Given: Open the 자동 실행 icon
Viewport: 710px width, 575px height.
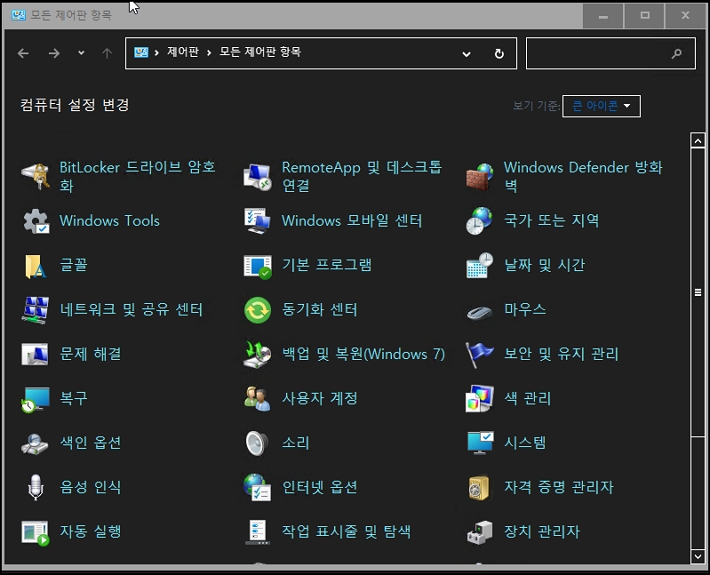Looking at the screenshot, I should click(35, 533).
